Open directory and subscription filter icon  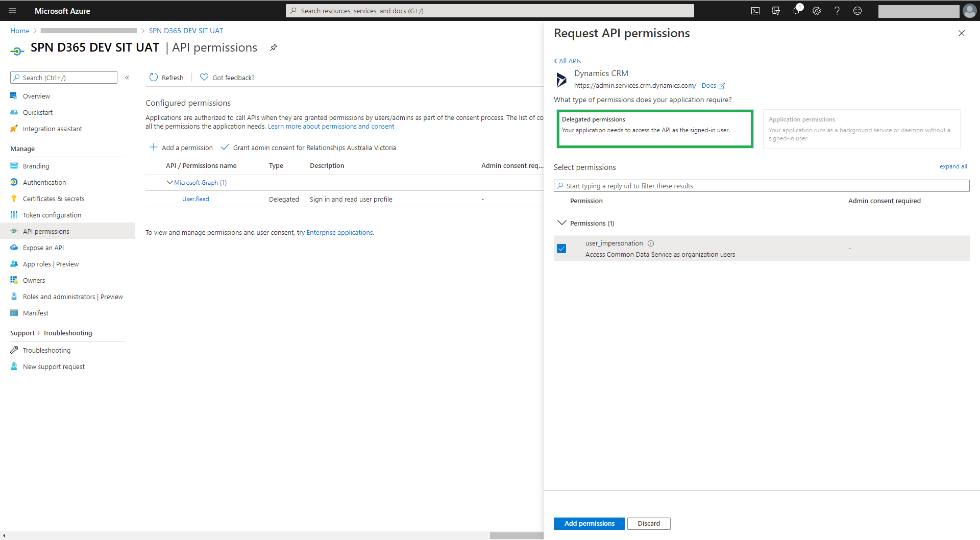[x=776, y=11]
